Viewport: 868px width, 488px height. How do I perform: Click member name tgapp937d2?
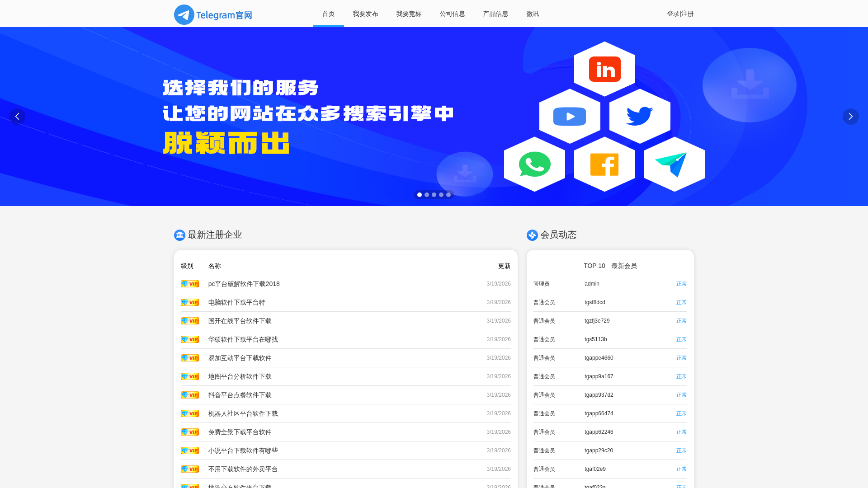pos(599,395)
